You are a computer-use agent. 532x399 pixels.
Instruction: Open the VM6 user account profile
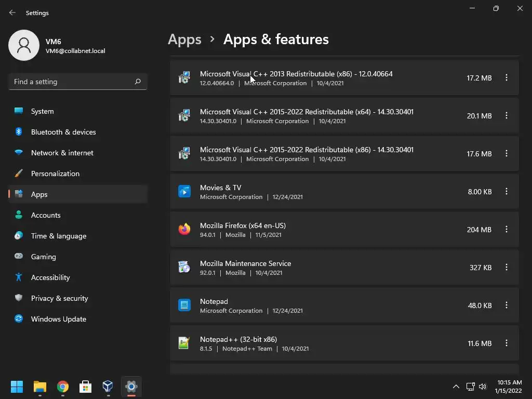coord(57,46)
